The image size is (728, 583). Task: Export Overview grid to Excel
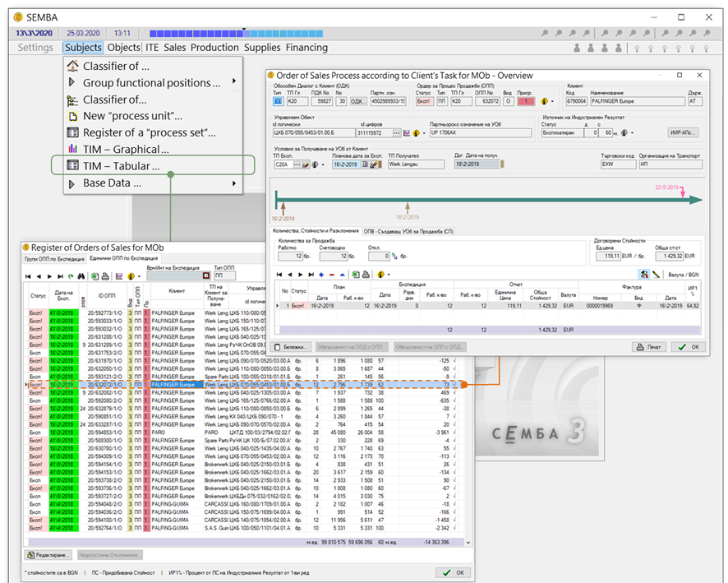pyautogui.click(x=356, y=275)
